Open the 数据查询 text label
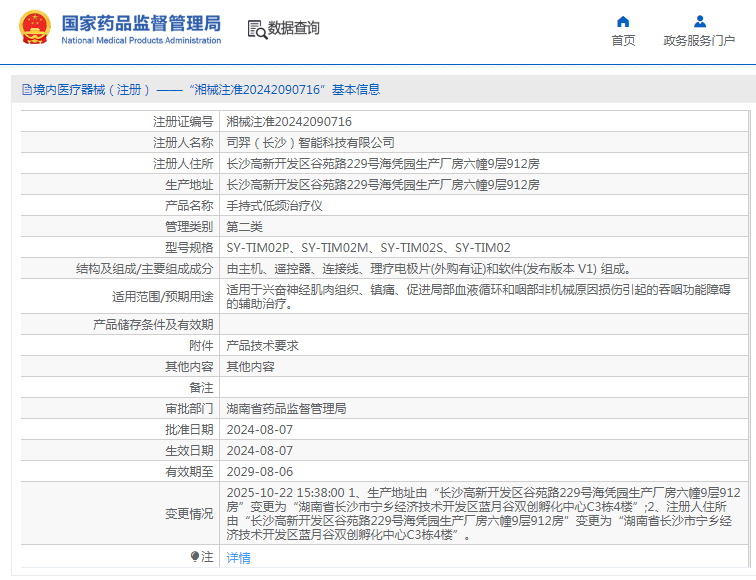This screenshot has width=756, height=580. point(294,29)
